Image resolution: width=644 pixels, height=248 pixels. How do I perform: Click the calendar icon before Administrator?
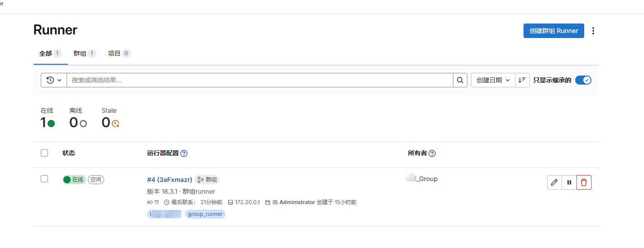coord(268,202)
